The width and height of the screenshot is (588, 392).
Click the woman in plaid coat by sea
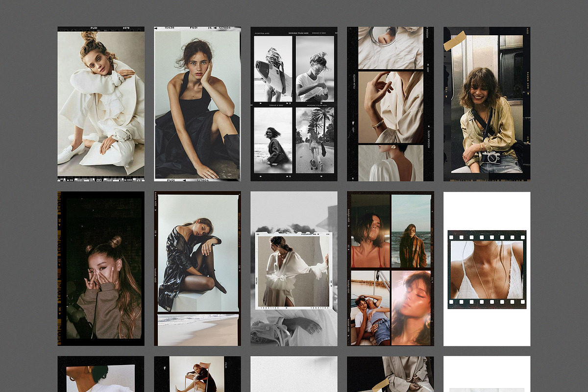(411, 231)
